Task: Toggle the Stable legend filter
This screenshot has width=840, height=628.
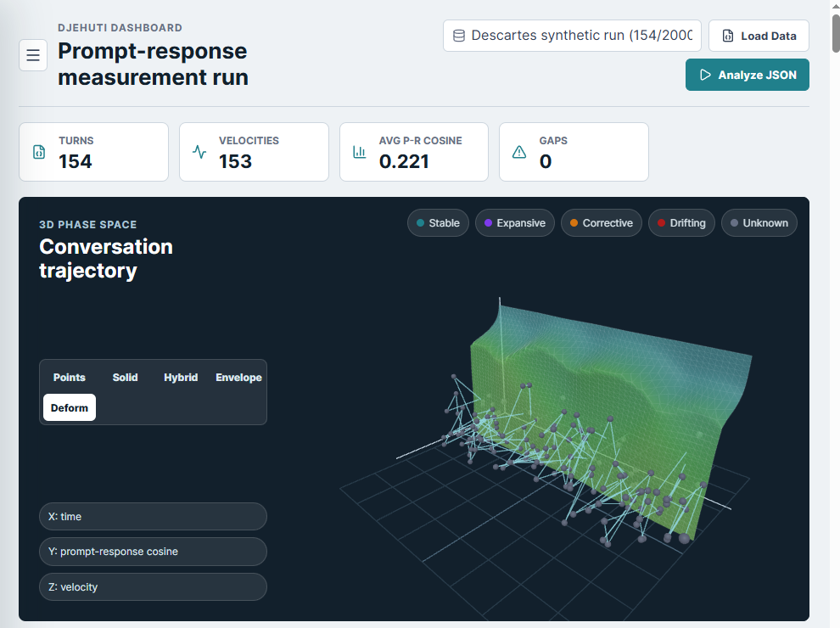Action: [x=438, y=223]
